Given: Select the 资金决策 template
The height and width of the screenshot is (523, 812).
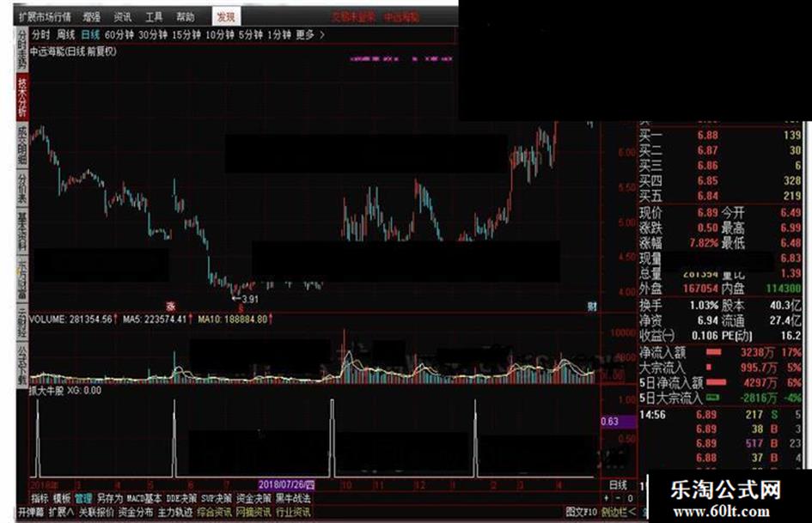Looking at the screenshot, I should point(253,498).
